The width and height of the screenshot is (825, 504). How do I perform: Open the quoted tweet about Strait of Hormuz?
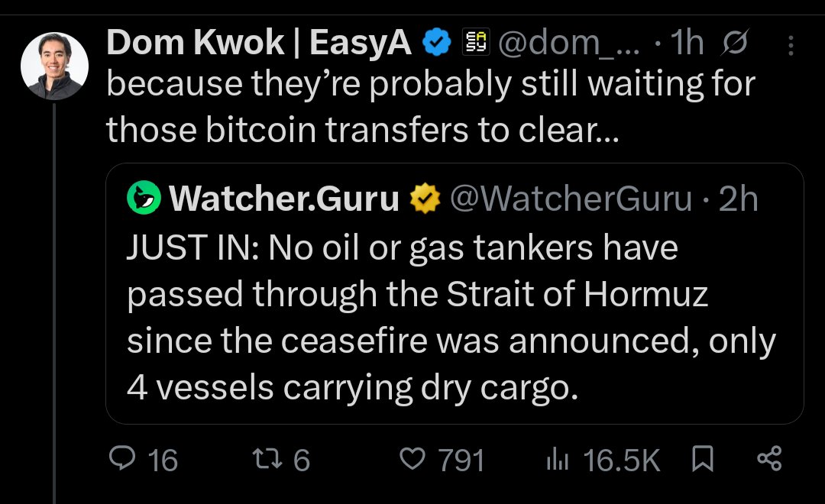tap(451, 321)
